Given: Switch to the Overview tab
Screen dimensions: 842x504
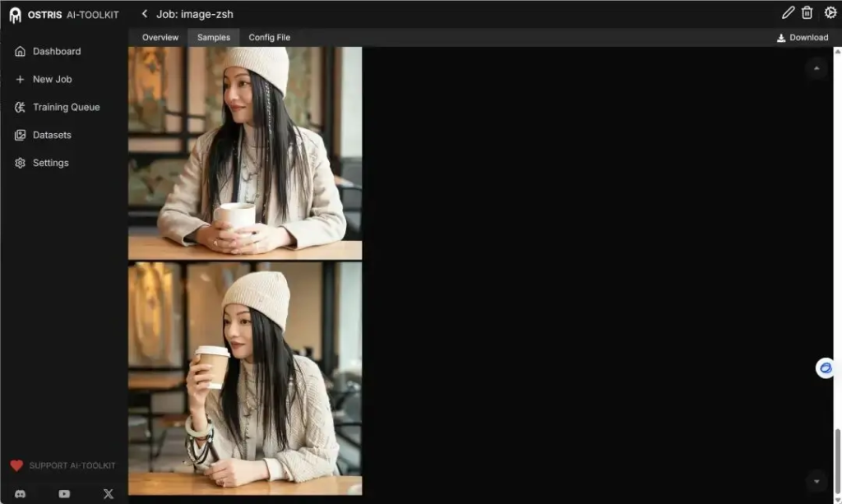Looking at the screenshot, I should [160, 37].
